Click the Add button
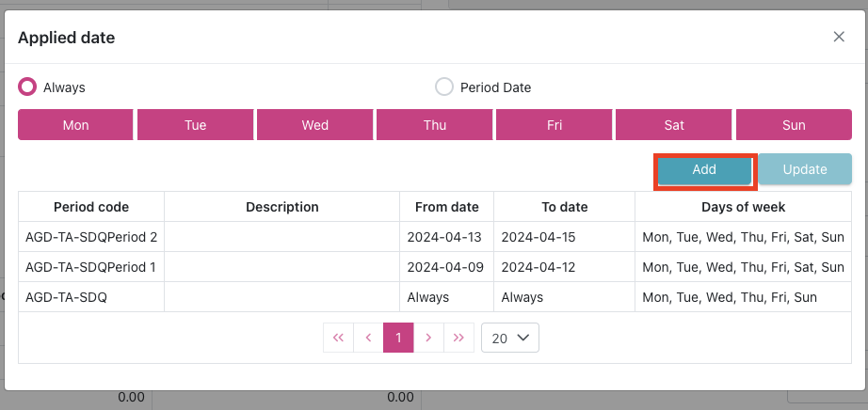 point(704,170)
